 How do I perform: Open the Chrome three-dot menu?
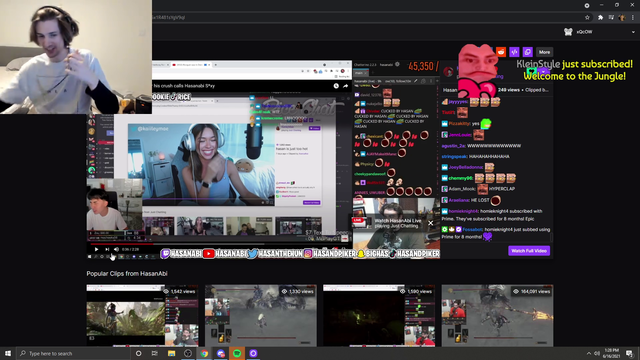[x=633, y=18]
